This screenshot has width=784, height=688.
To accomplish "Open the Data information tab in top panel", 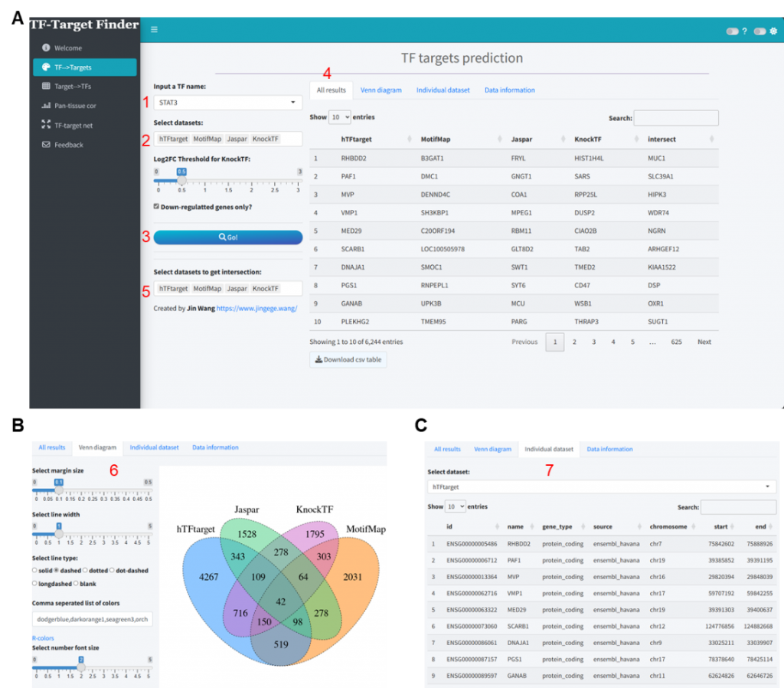I will pyautogui.click(x=509, y=90).
